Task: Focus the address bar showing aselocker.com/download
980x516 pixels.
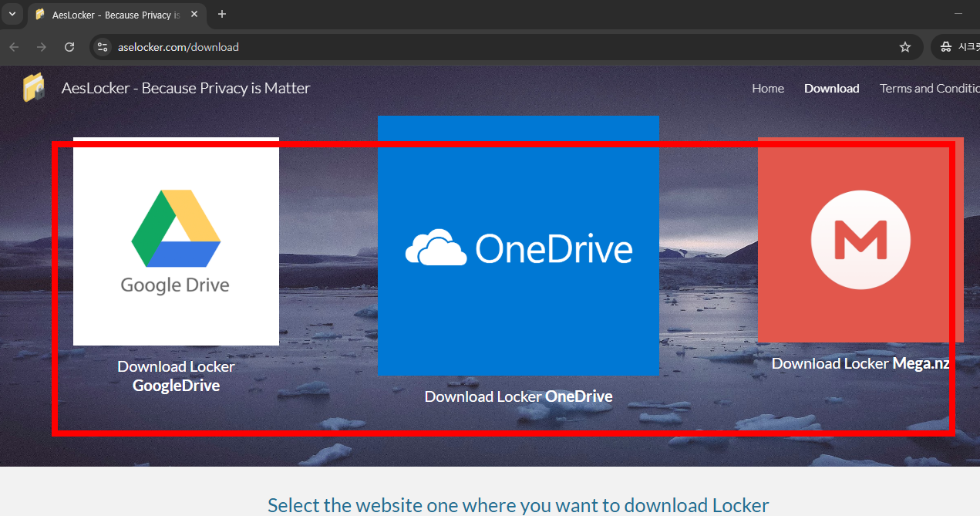Action: click(x=506, y=47)
